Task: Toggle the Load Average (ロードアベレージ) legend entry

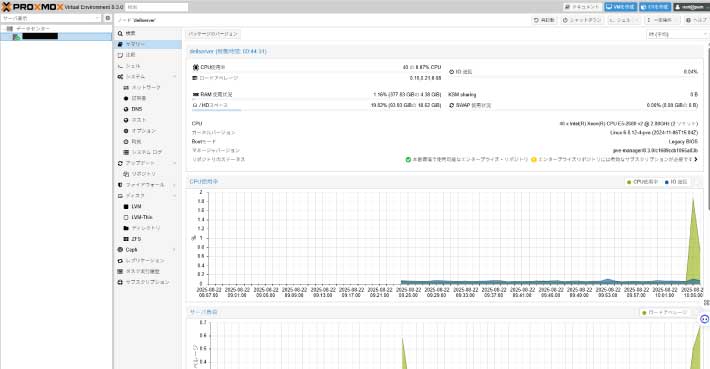Action: click(664, 312)
